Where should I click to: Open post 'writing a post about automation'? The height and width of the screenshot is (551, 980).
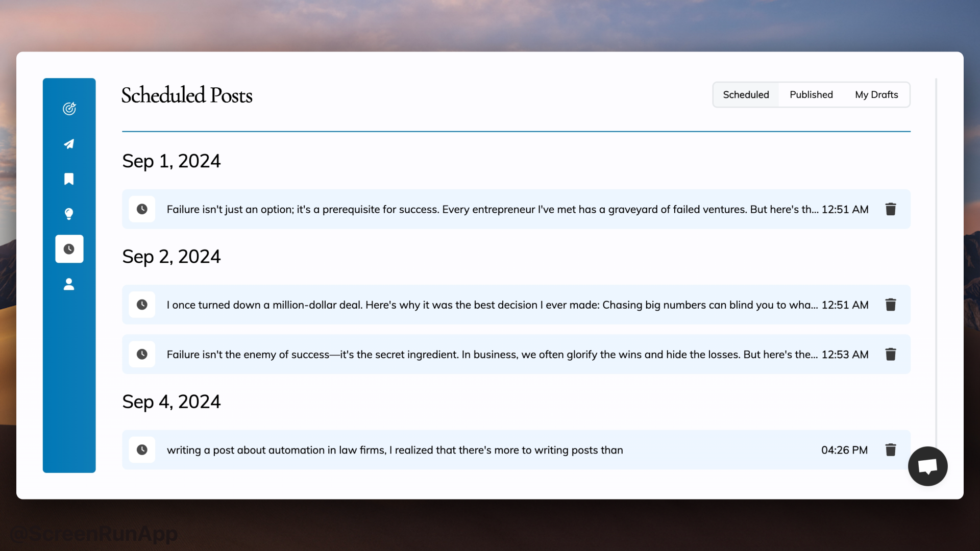[516, 450]
